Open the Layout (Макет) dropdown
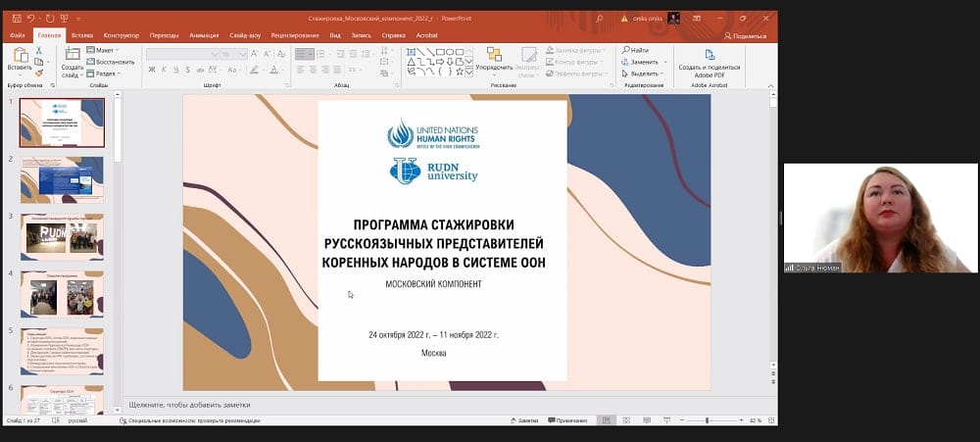The height and width of the screenshot is (442, 980). point(103,50)
